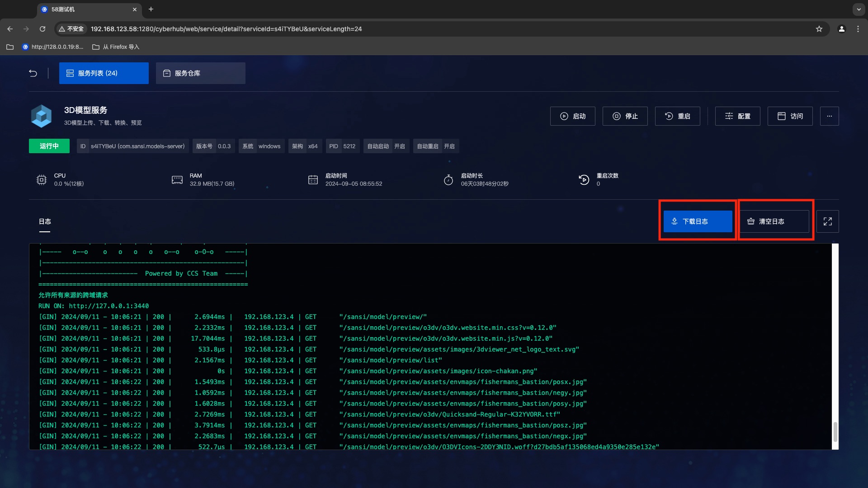Click the 架构 x64 tag
This screenshot has height=488, width=868.
tap(305, 146)
